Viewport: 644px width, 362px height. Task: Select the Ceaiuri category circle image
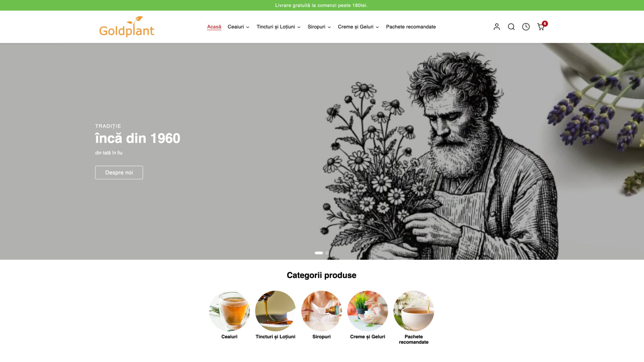[x=229, y=311]
